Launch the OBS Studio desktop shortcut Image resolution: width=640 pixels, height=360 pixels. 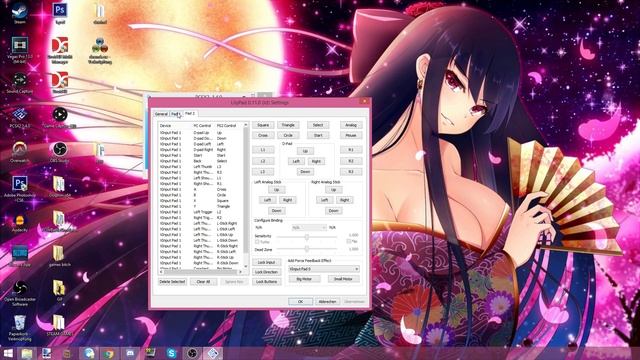(60, 152)
